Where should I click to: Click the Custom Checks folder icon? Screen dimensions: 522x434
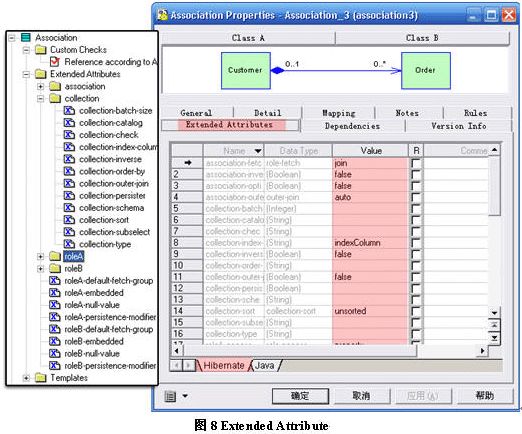tap(40, 50)
